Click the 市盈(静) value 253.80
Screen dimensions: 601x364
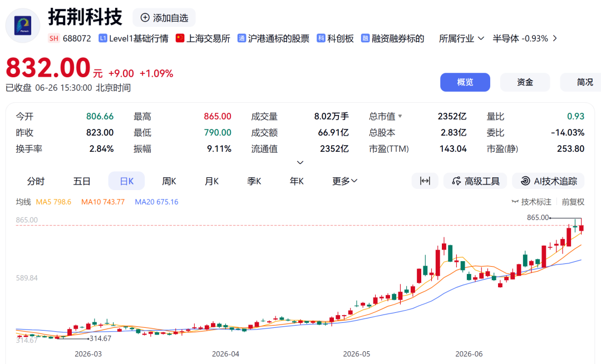tap(571, 148)
